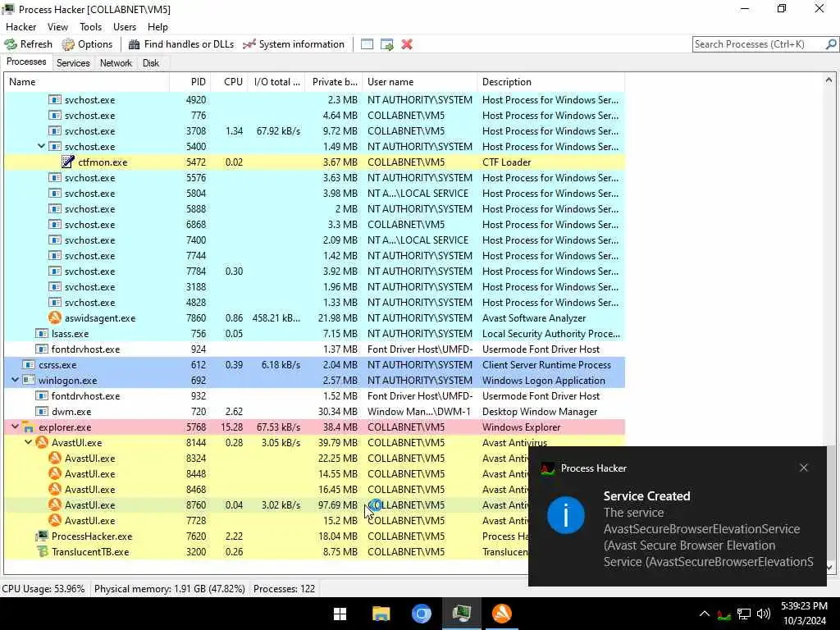Switch to the Disk tab
The height and width of the screenshot is (630, 840).
[x=151, y=63]
